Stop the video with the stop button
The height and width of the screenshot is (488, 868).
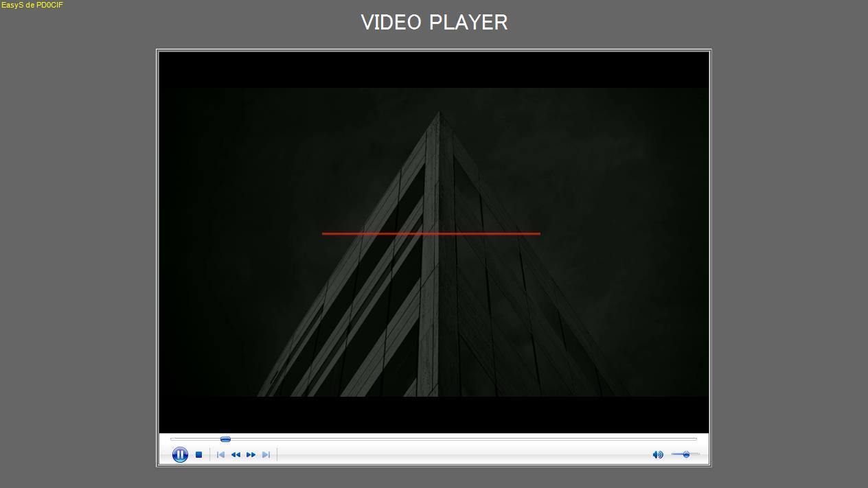198,454
